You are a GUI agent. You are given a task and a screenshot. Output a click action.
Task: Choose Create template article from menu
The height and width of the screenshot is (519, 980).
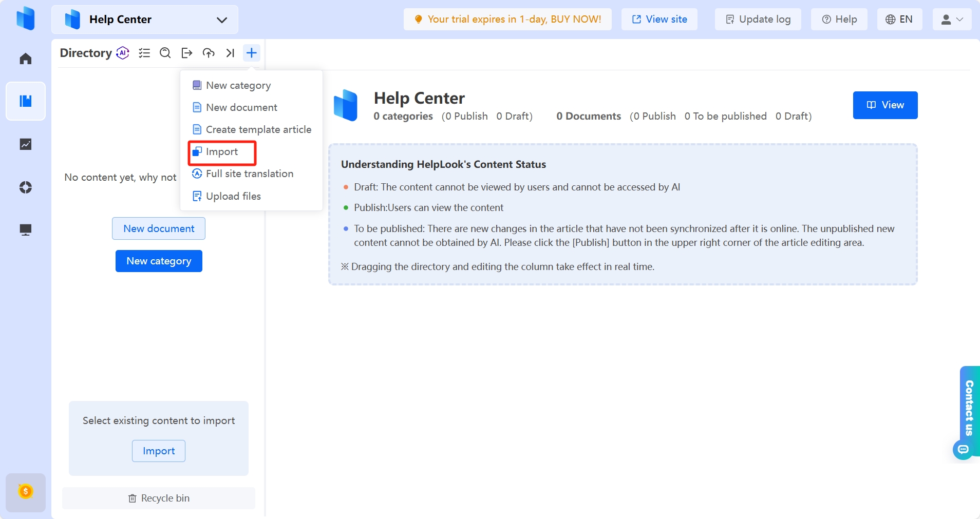coord(258,129)
